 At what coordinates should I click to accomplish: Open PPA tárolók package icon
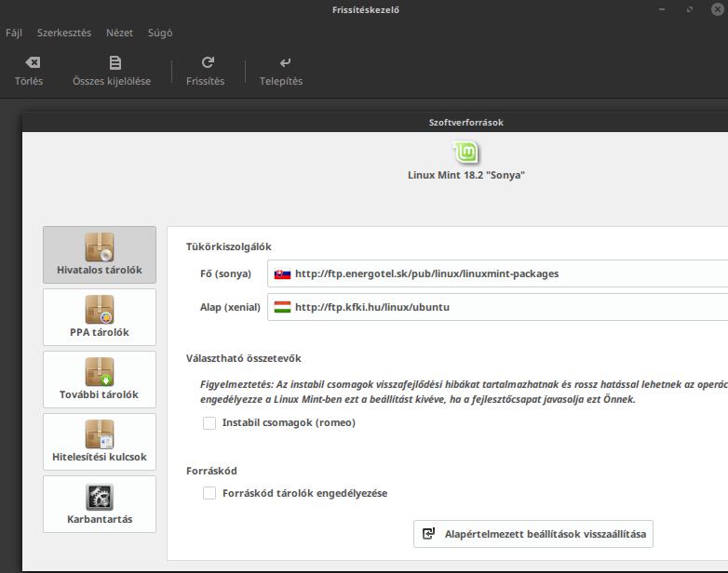click(100, 310)
